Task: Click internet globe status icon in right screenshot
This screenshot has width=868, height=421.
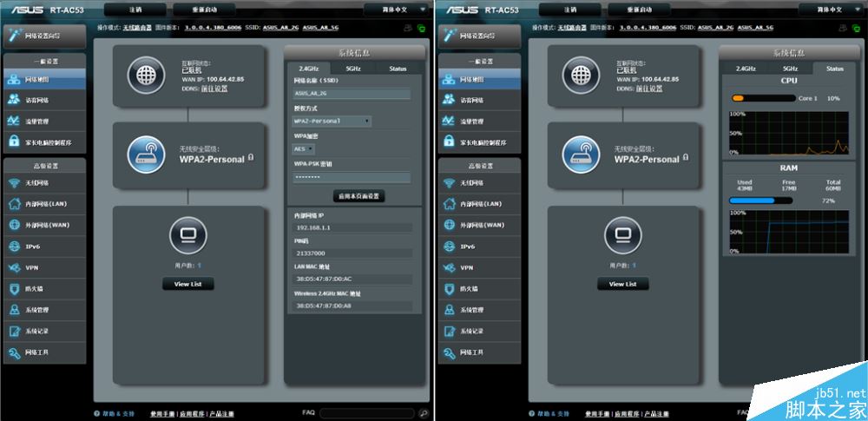Action: (581, 75)
